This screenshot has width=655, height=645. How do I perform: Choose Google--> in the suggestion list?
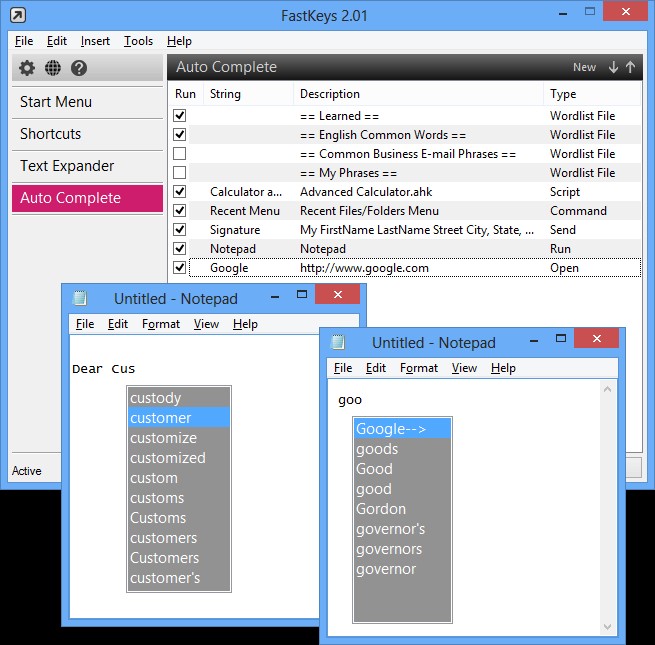point(402,429)
